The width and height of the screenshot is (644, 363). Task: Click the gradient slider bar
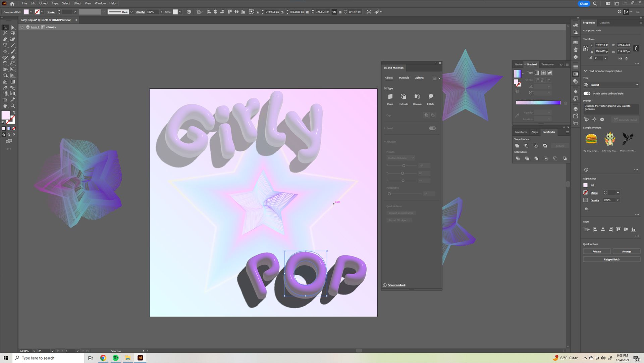[x=538, y=103]
